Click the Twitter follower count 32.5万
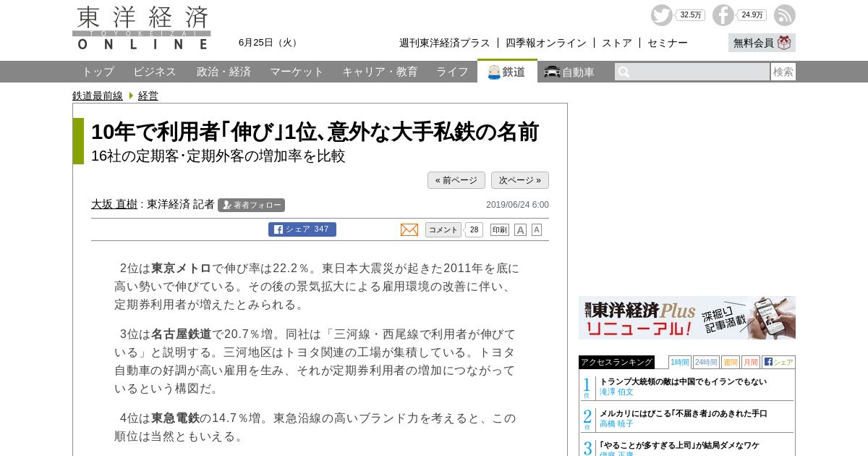Screen dimensions: 868x456 [691, 15]
